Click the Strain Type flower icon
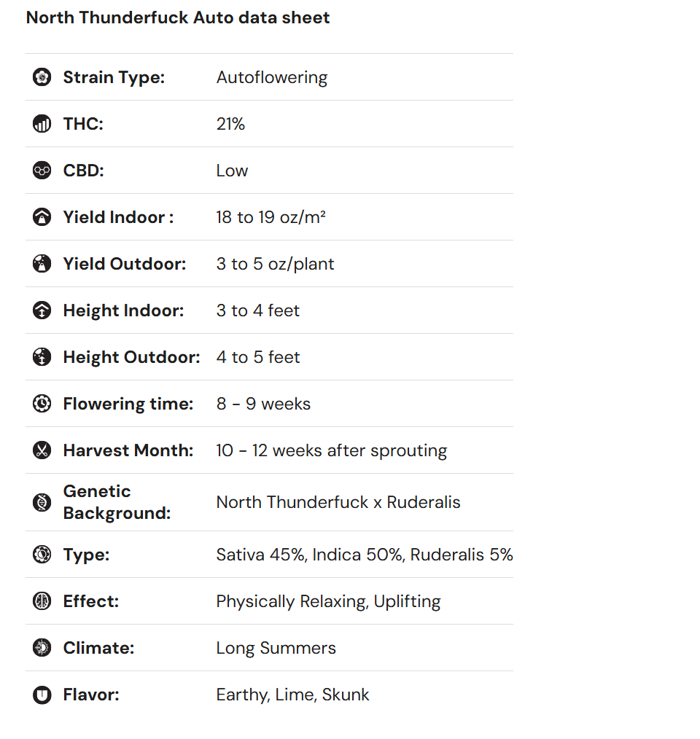Viewport: 700px width, 739px height. [42, 77]
